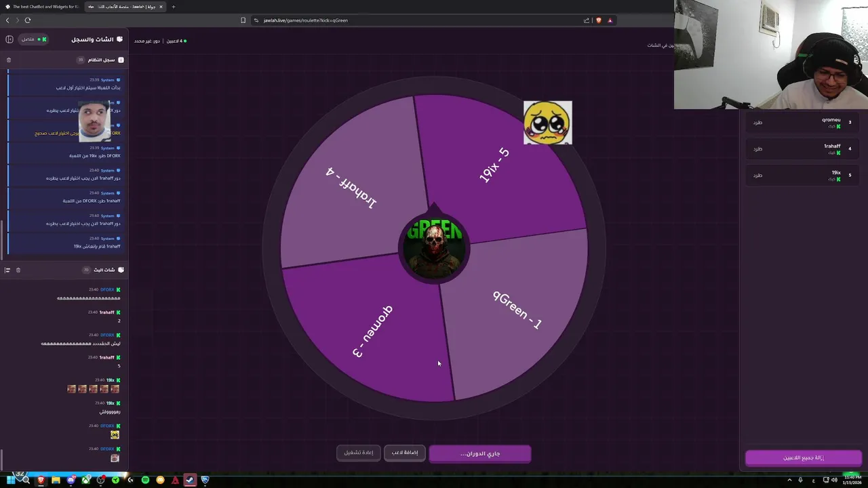The height and width of the screenshot is (488, 868).
Task: Click the address bar URL
Action: (306, 20)
